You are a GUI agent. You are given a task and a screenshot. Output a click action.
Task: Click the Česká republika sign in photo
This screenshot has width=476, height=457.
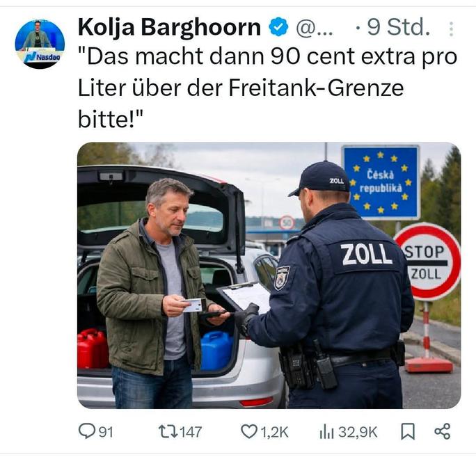[381, 182]
